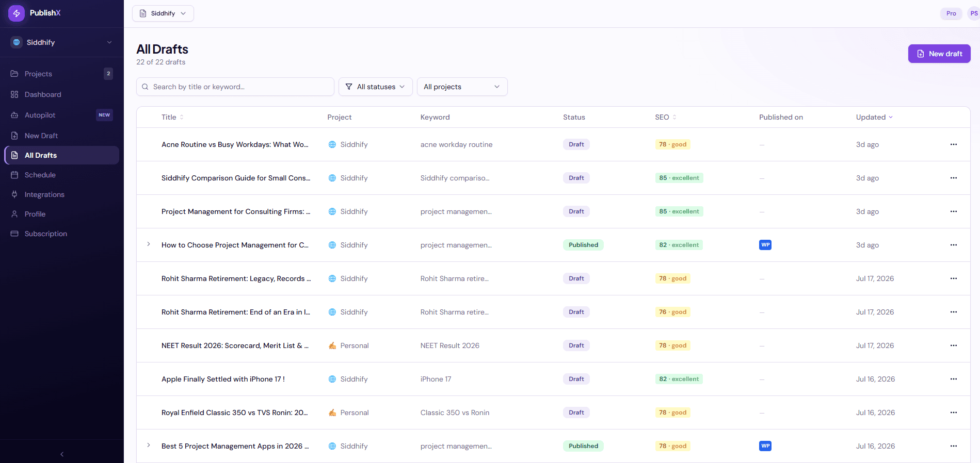Open the Siddhify workspace switcher in sidebar
Viewport: 980px width, 463px height.
point(62,42)
